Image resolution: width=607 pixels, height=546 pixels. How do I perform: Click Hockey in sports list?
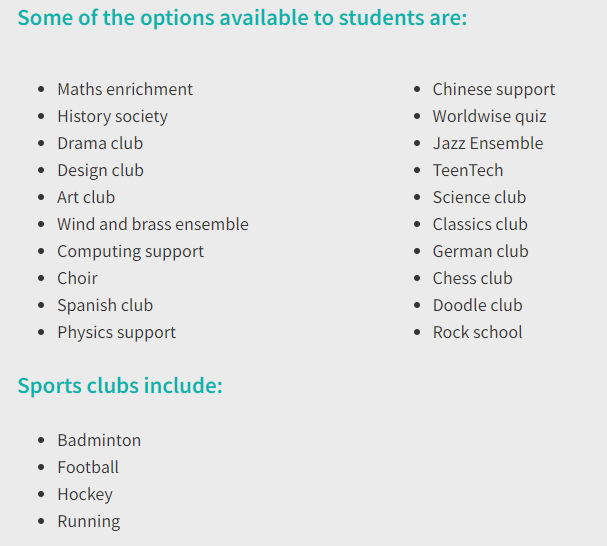[x=85, y=495]
